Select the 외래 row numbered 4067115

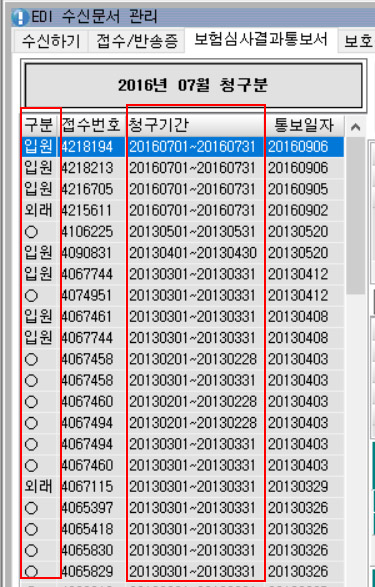tap(183, 487)
